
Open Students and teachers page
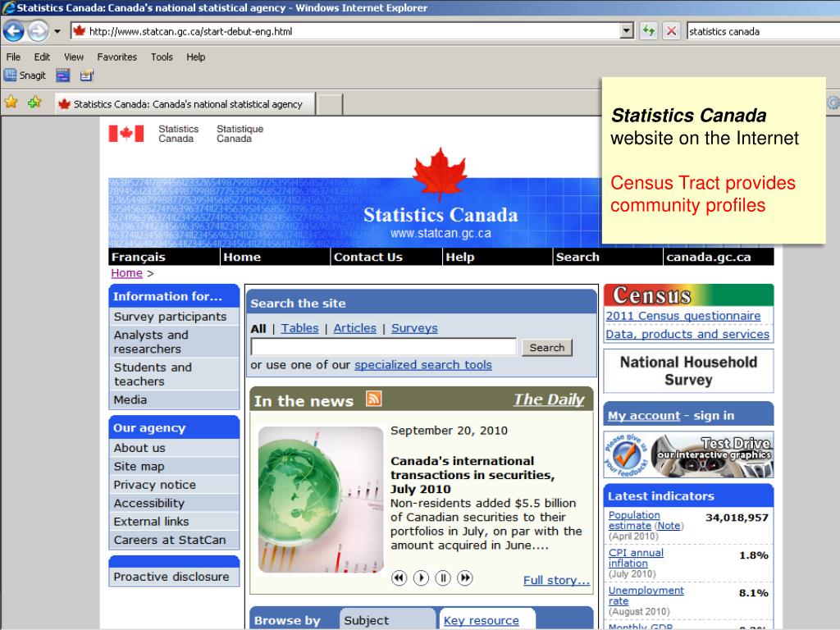coord(153,374)
